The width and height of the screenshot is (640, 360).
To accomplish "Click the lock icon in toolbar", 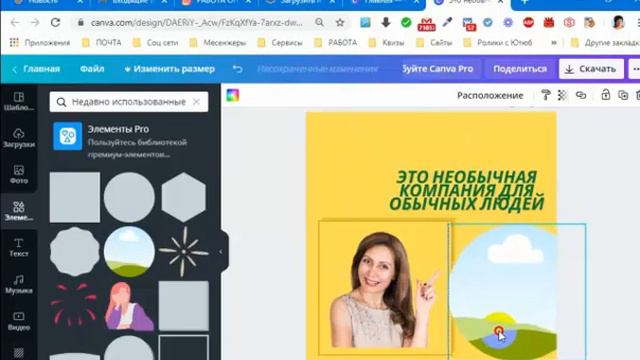I will click(605, 95).
